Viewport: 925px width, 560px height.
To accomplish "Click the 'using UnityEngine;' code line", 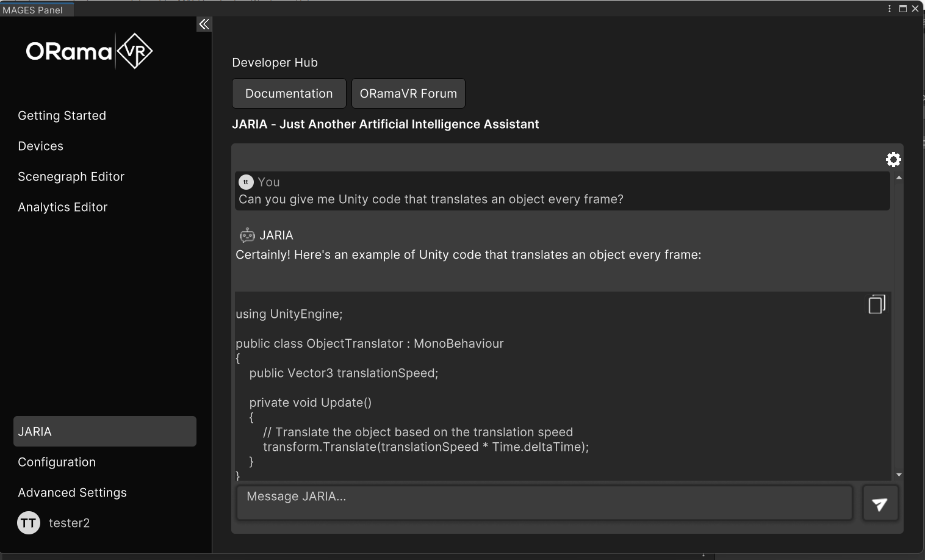I will click(x=289, y=314).
